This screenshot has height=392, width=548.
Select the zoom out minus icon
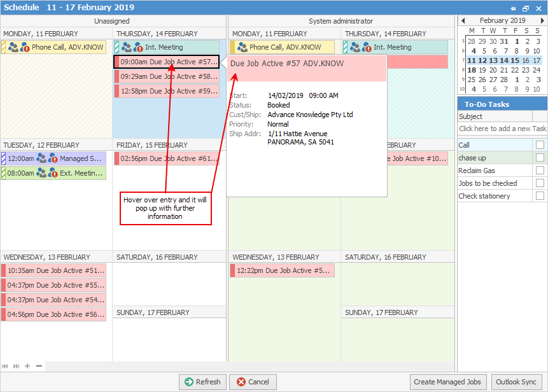[x=38, y=366]
